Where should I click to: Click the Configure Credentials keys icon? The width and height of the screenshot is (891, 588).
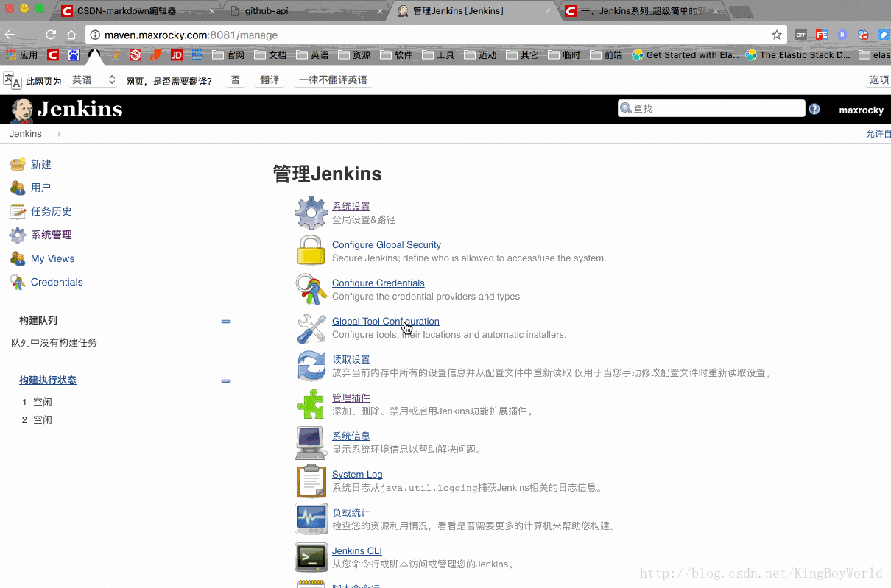coord(311,289)
